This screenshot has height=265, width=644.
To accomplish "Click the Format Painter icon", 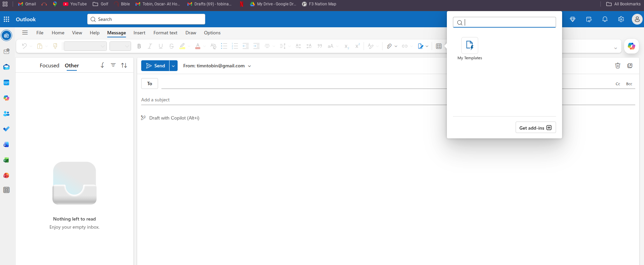I will [55, 46].
